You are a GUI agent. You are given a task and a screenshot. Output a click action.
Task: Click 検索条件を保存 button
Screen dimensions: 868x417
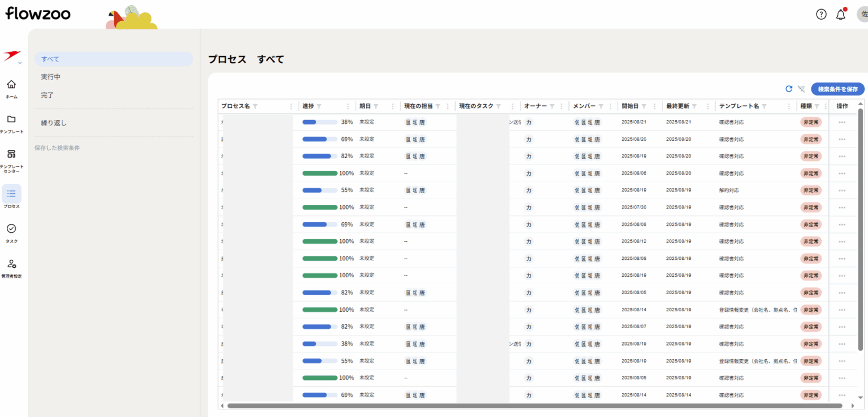(x=837, y=89)
